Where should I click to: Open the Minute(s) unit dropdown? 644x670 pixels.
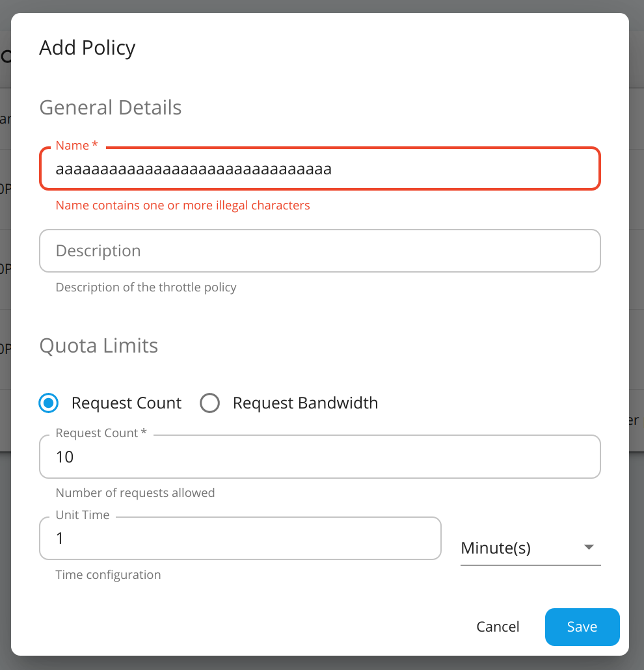pyautogui.click(x=530, y=548)
